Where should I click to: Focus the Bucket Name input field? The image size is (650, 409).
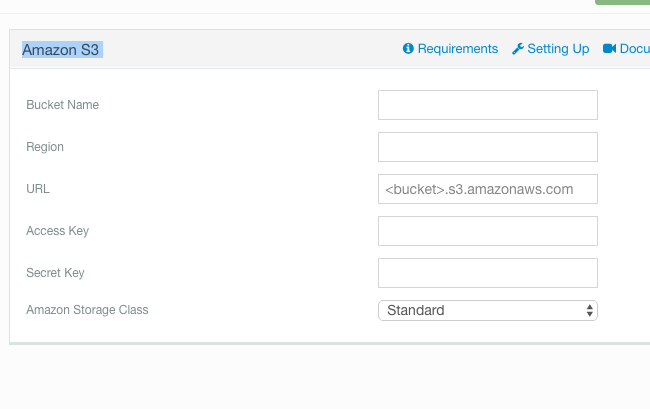point(488,105)
